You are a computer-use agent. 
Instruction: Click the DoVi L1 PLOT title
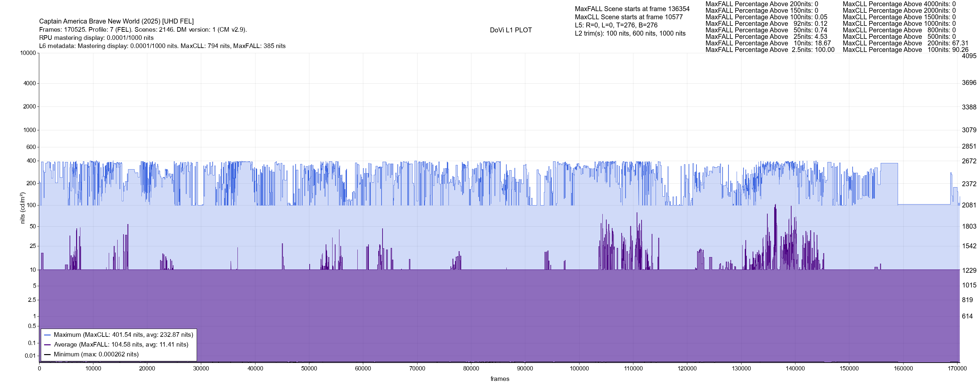pos(511,30)
